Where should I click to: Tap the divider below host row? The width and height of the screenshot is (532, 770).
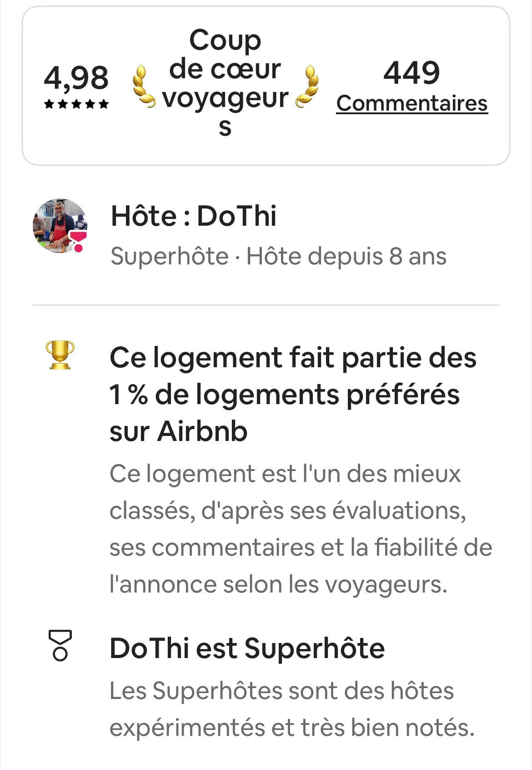[x=266, y=305]
